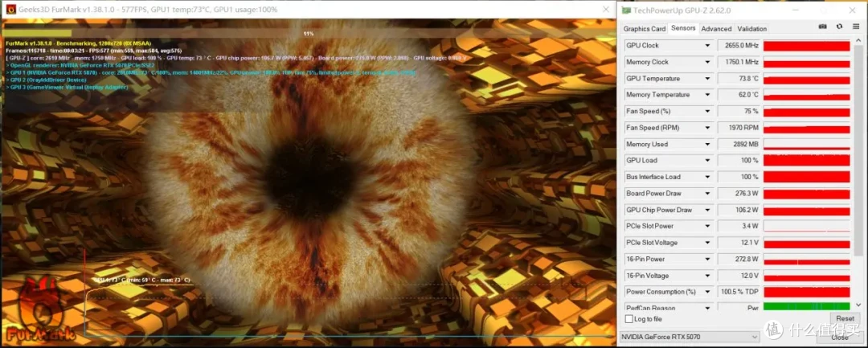Click the GPU-Z refresh icon
The width and height of the screenshot is (868, 348).
point(840,27)
